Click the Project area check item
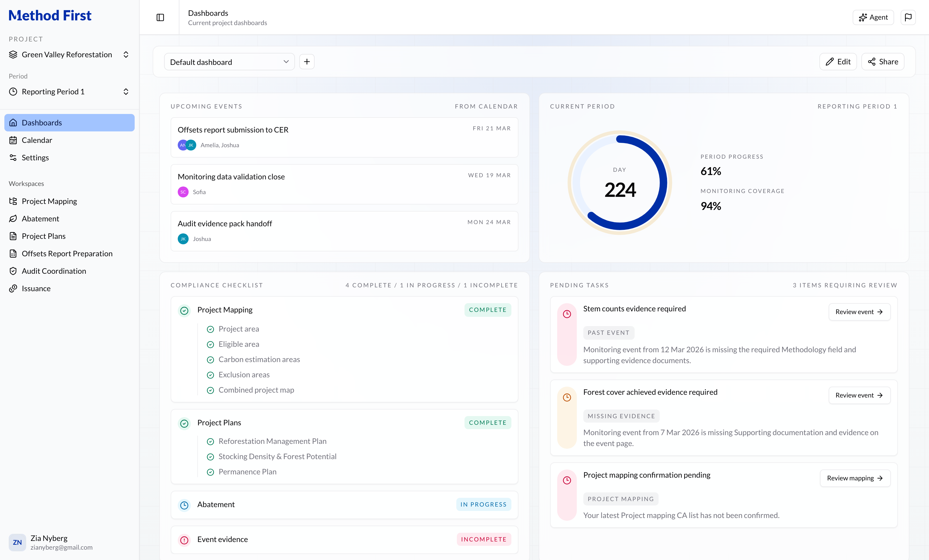Screen dimensions: 929x560 233,329
